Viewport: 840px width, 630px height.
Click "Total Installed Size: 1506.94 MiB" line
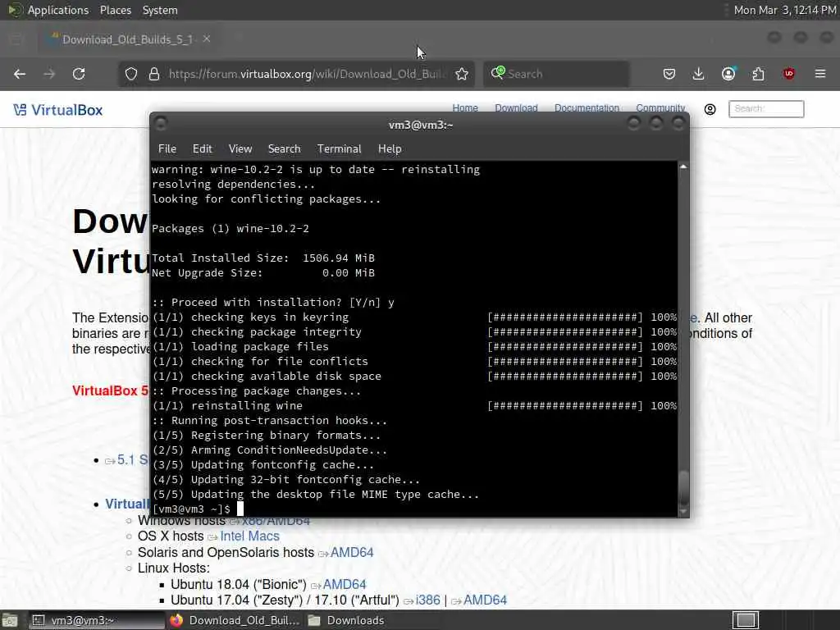click(263, 258)
